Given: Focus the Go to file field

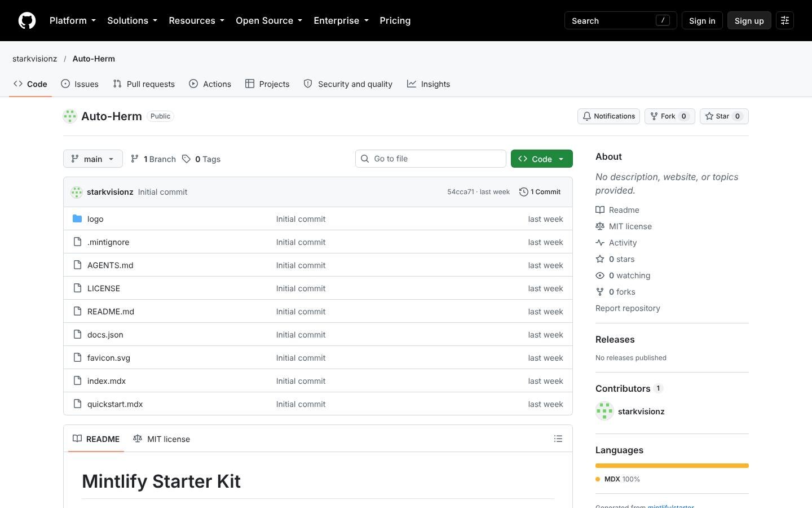Looking at the screenshot, I should pos(431,159).
